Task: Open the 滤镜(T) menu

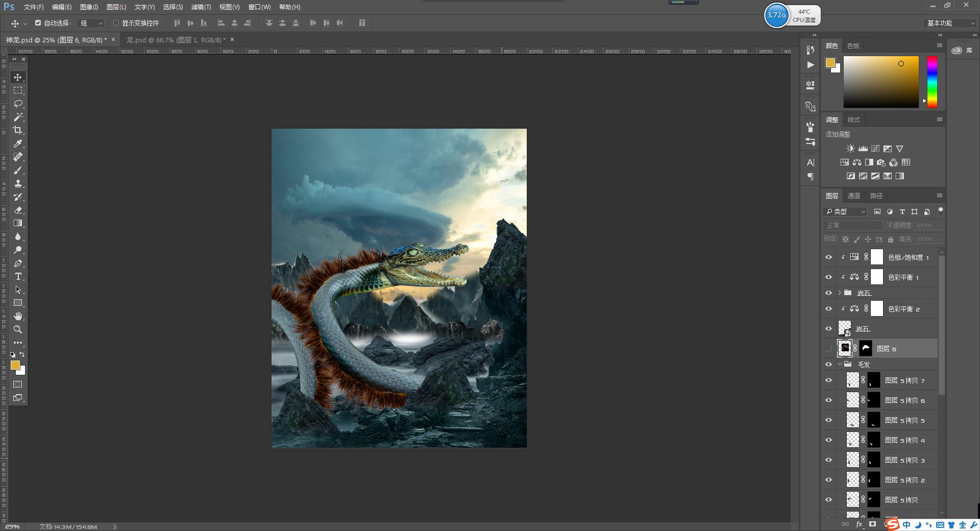Action: click(201, 7)
